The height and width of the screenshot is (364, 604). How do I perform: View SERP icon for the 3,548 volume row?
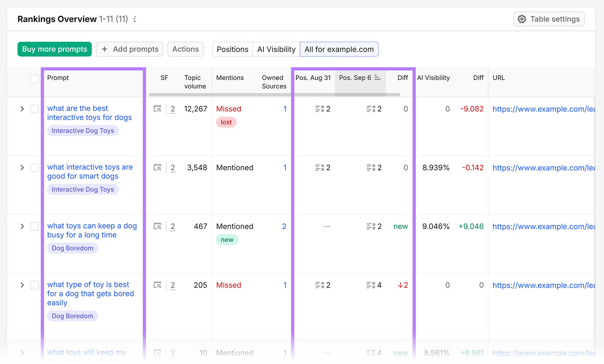point(157,168)
